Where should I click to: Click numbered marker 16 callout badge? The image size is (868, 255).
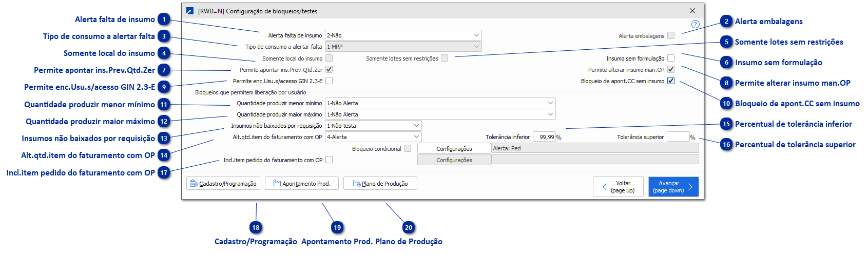pyautogui.click(x=726, y=145)
